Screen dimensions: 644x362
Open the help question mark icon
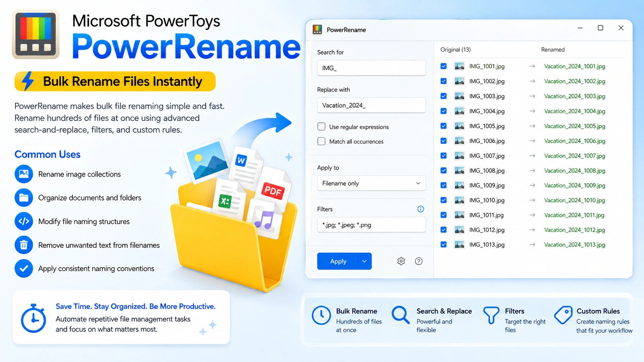(419, 261)
